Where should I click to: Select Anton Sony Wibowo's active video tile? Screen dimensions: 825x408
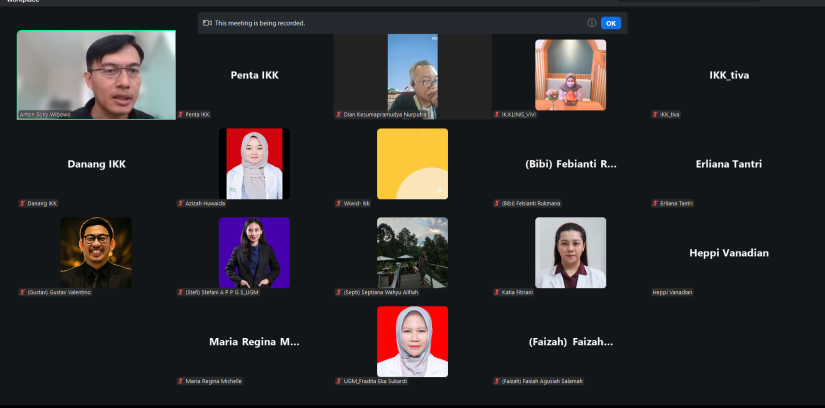pyautogui.click(x=96, y=74)
